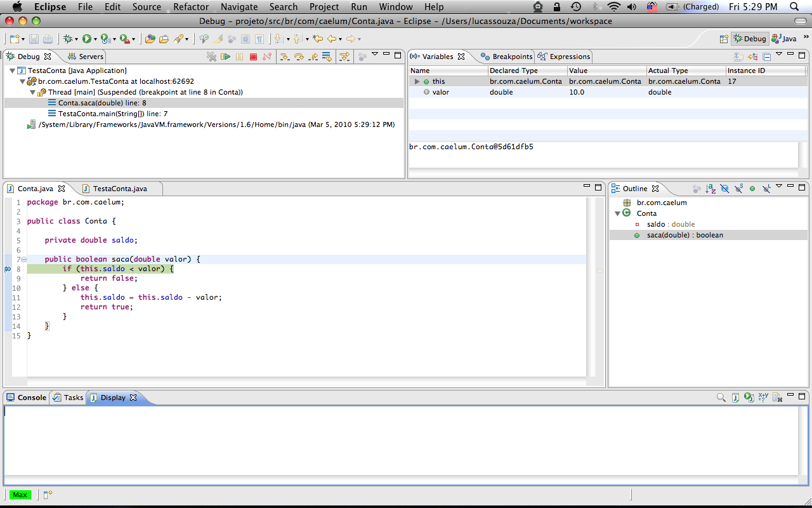Click Remove All Terminated Launches icon
Viewport: 812px width, 508px height.
pyautogui.click(x=211, y=57)
